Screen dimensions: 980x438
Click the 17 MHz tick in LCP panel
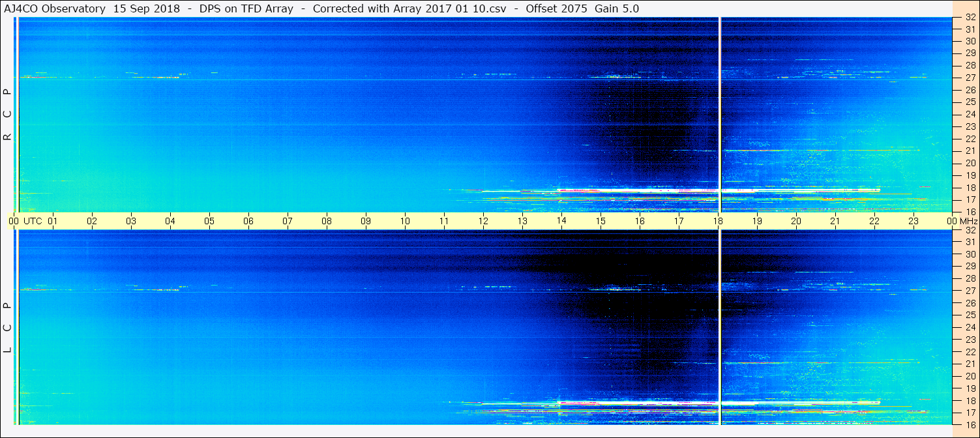[970, 413]
